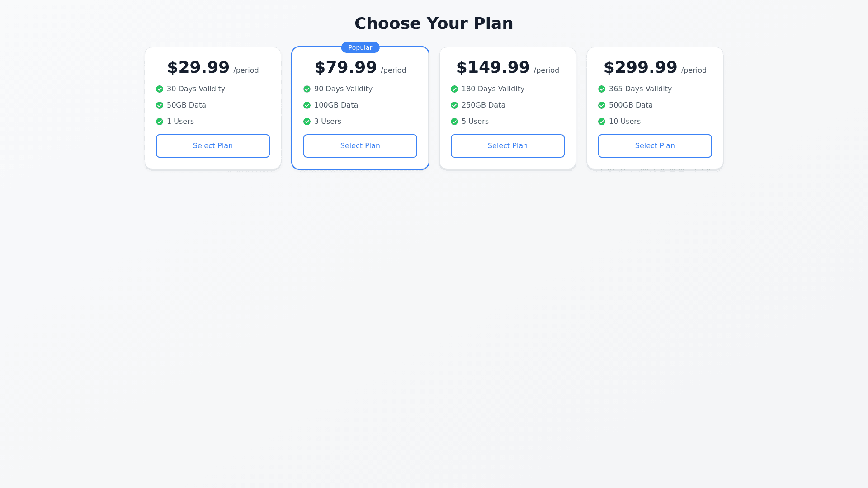868x488 pixels.
Task: Click the Popular badge
Action: point(360,47)
